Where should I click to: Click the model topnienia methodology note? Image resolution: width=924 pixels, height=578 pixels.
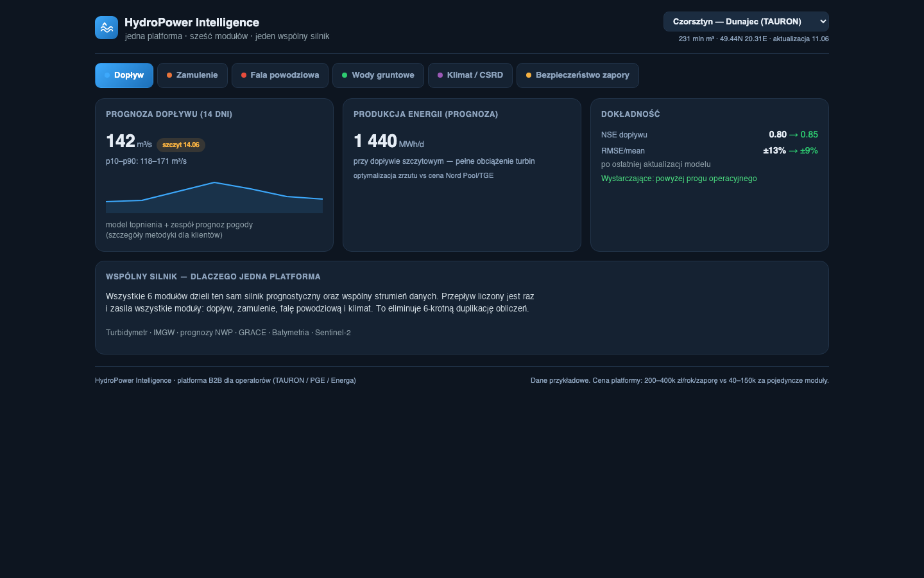coord(180,230)
